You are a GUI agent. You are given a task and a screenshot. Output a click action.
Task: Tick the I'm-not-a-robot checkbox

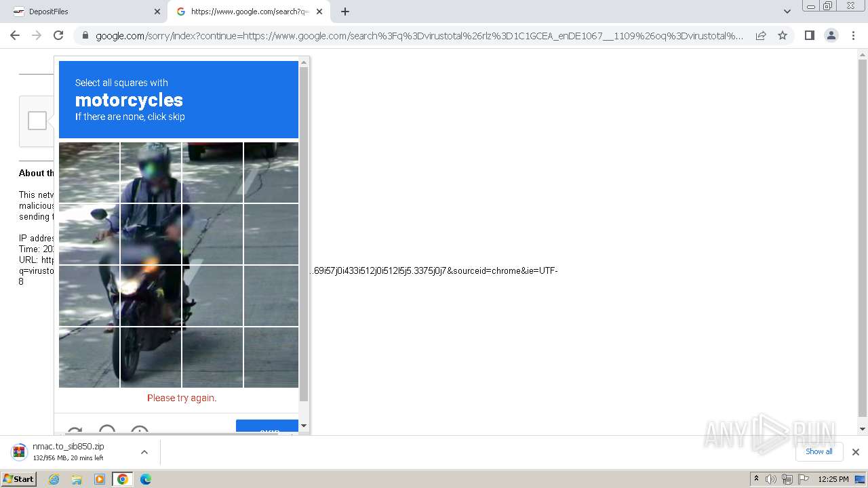click(x=37, y=121)
